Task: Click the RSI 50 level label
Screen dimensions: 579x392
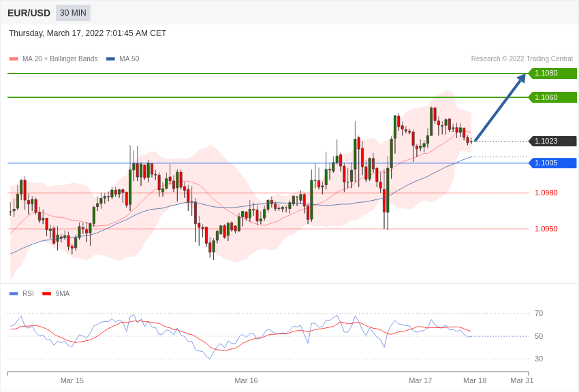Action: 539,336
